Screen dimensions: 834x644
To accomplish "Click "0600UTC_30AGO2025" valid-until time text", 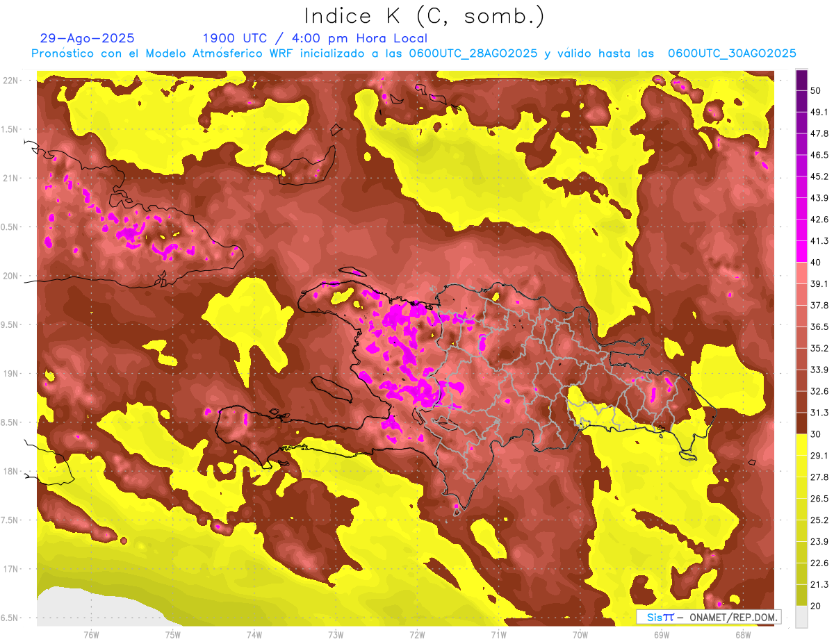I will 732,53.
